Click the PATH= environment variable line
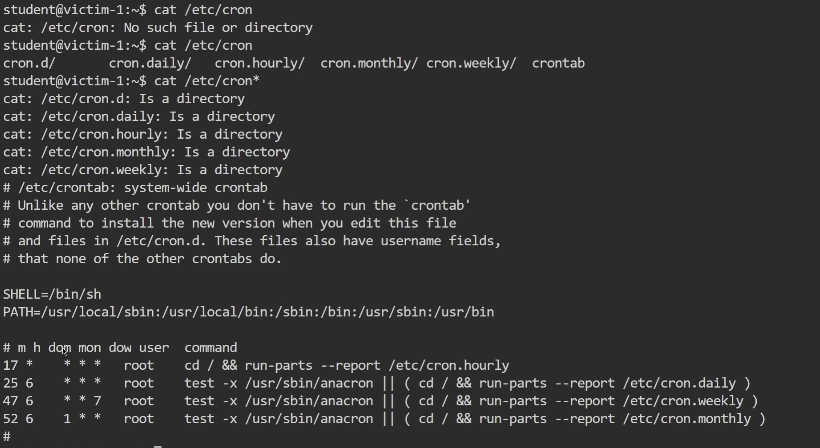This screenshot has height=448, width=820. 248,312
